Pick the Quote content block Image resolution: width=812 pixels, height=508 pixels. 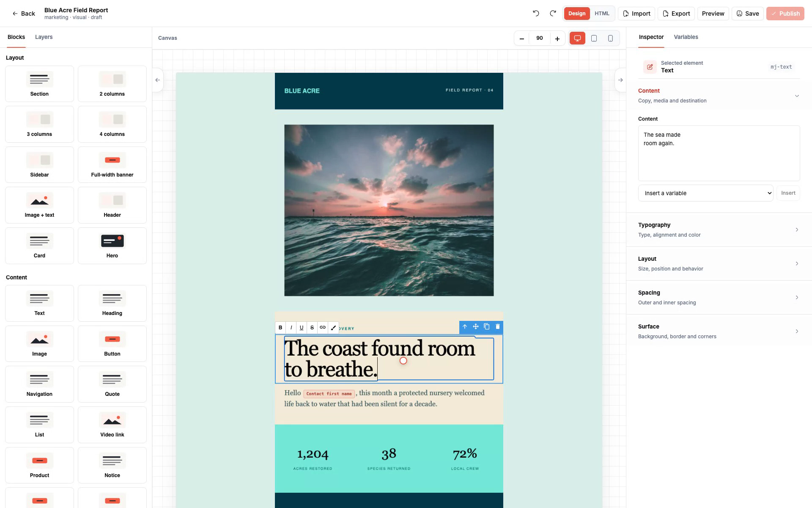coord(112,384)
